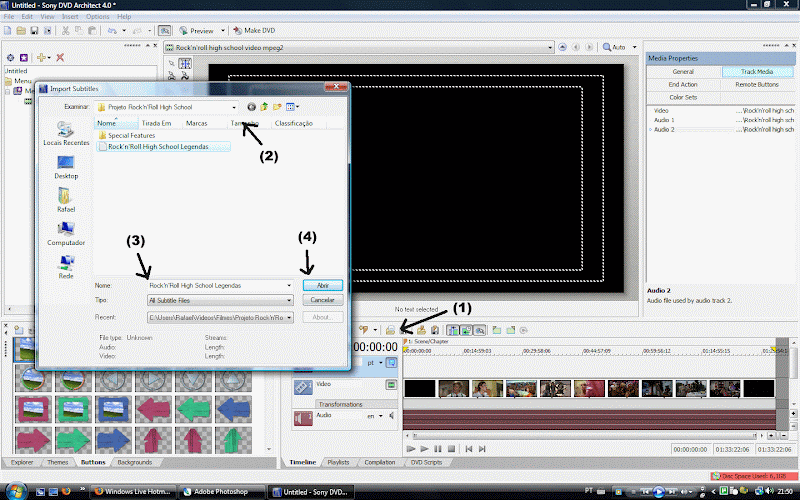Viewport: 800px width, 500px height.
Task: Click the Open project folder icon
Action: 21,31
